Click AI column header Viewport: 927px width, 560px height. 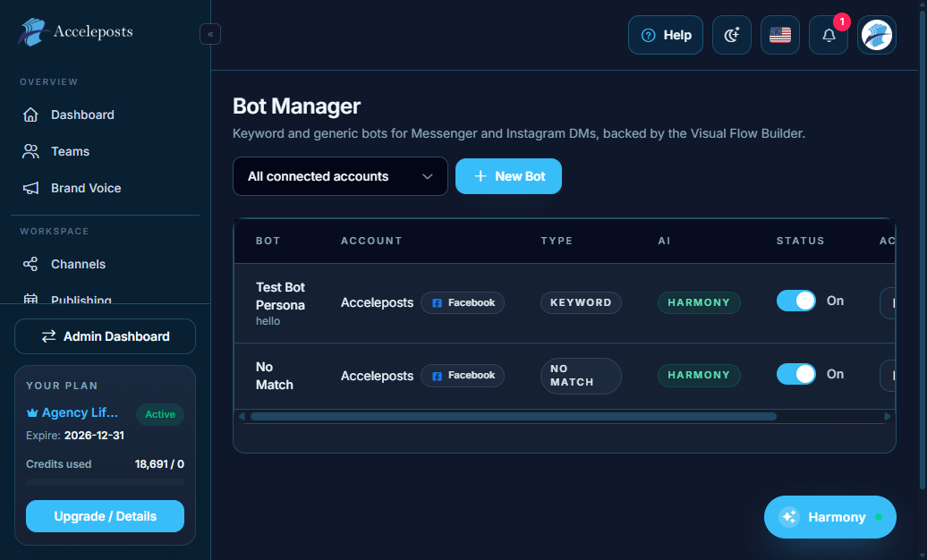[665, 241]
